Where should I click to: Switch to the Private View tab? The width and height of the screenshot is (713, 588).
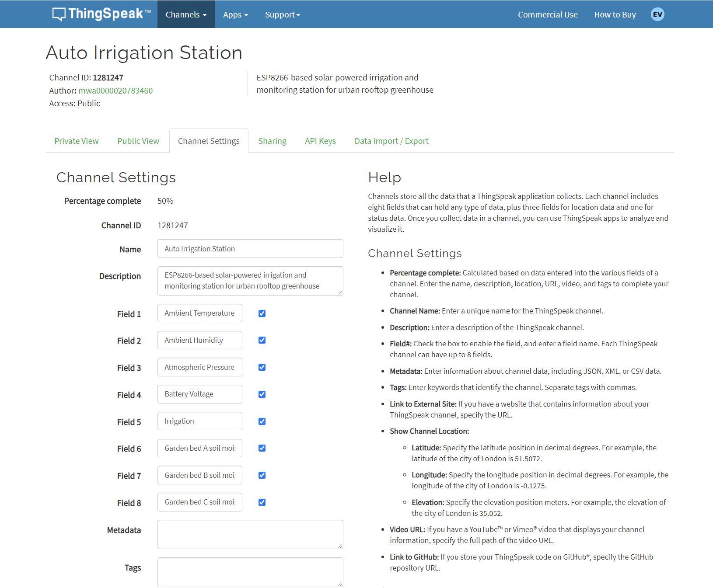click(x=76, y=141)
